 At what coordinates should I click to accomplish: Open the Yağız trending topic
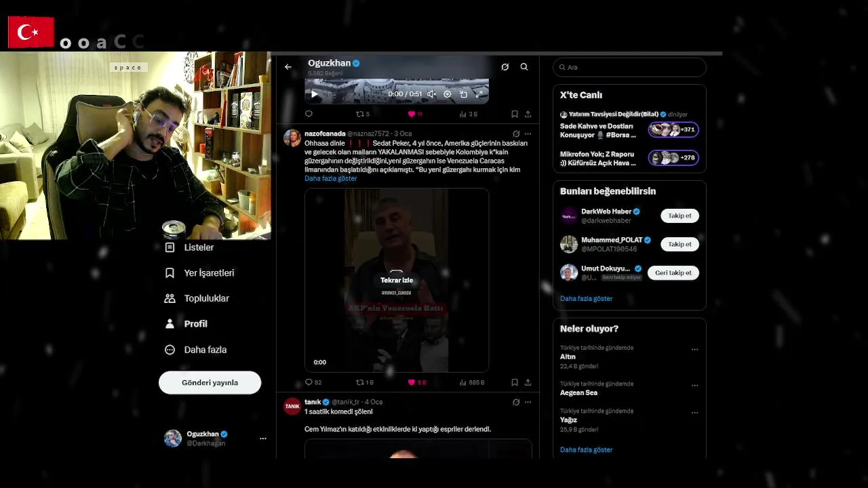pos(568,420)
